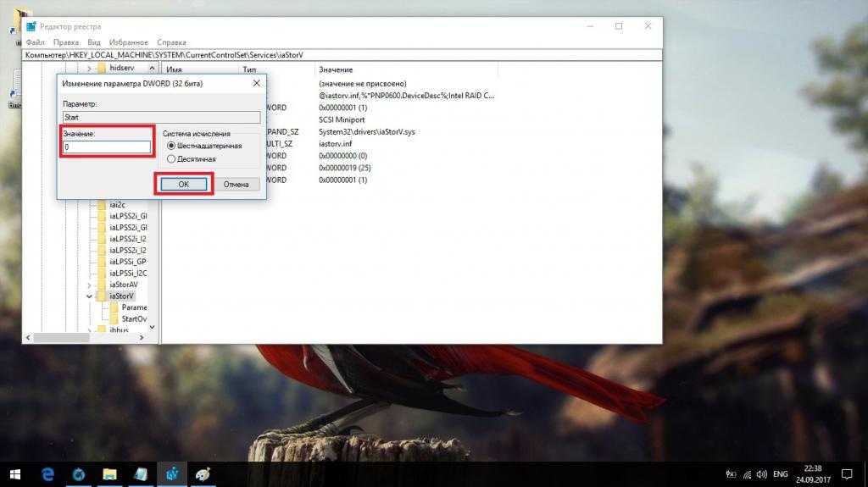Open the taskbar clock showing 22:38
868x487 pixels.
pos(813,474)
